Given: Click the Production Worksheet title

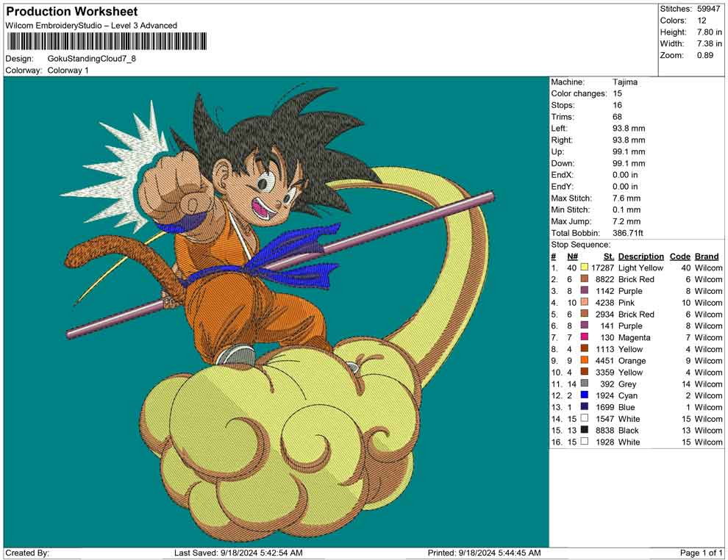Looking at the screenshot, I should click(71, 11).
